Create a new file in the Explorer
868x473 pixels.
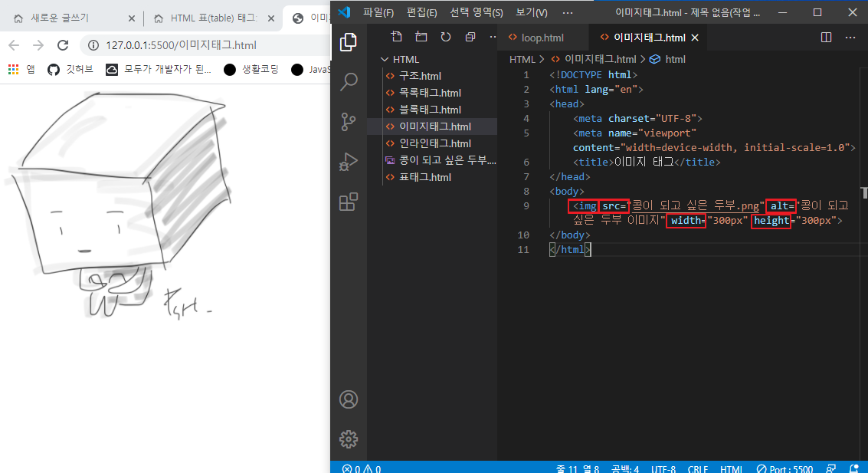397,36
